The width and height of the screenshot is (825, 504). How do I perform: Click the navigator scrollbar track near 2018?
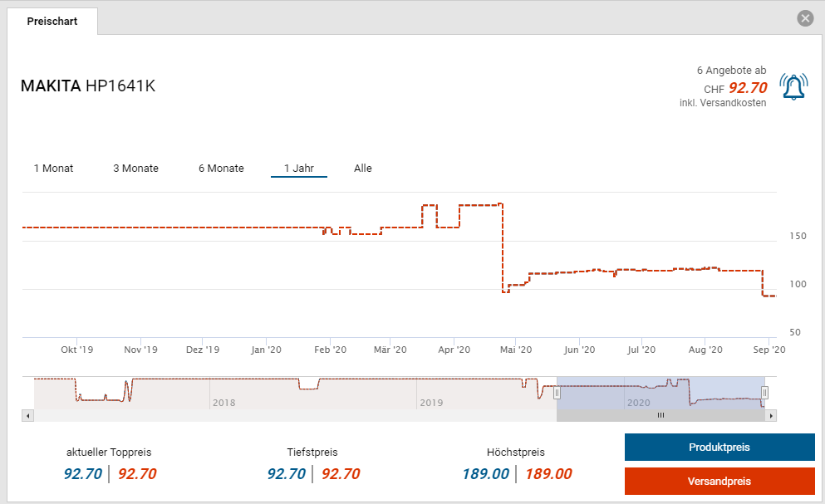[223, 416]
